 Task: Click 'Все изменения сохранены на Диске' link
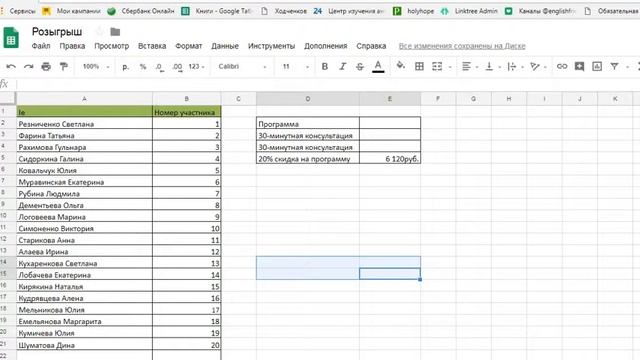pos(462,46)
